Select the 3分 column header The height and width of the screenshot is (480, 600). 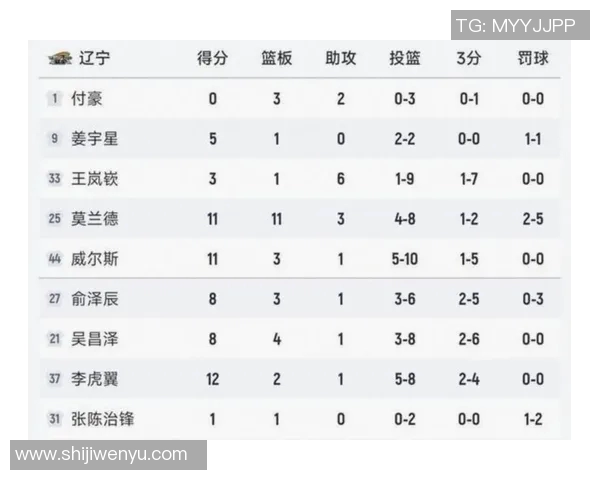(468, 58)
